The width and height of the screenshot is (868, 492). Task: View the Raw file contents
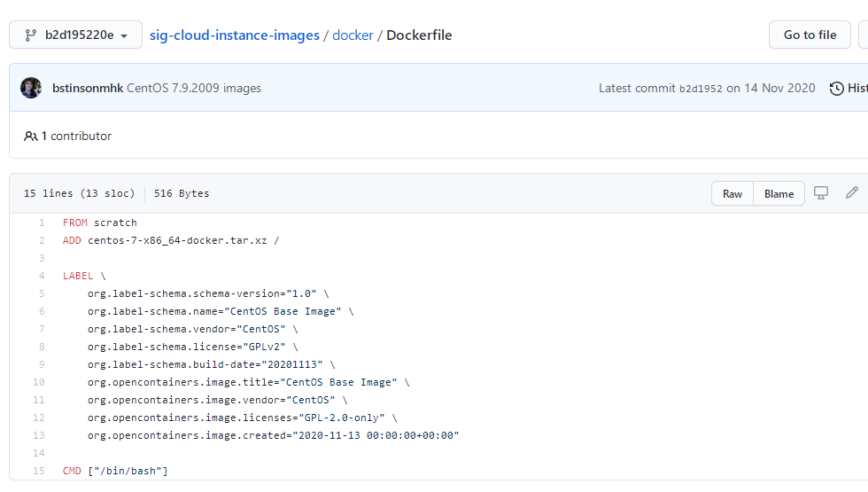tap(732, 193)
